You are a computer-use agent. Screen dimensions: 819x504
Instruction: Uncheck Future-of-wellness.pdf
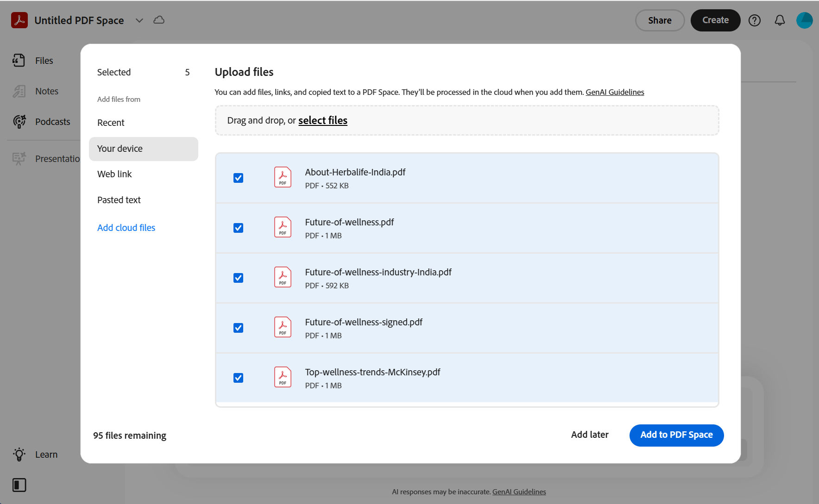tap(238, 228)
